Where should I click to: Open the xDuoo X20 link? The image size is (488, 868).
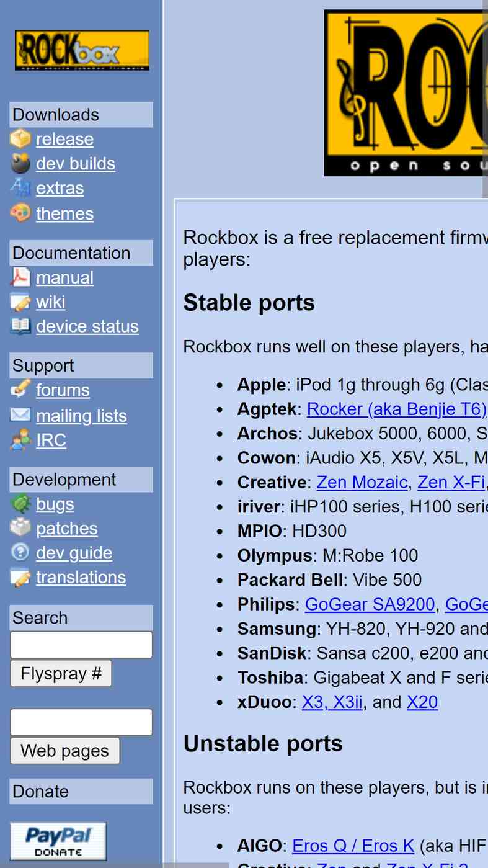[422, 702]
